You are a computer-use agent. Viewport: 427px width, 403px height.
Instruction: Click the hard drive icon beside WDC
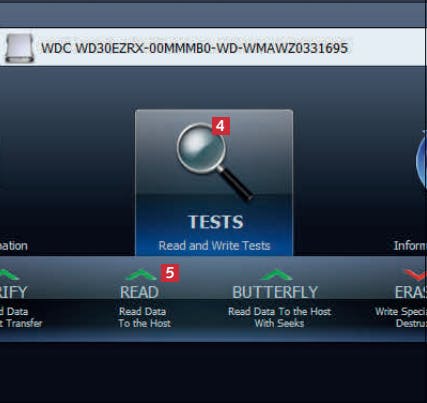[x=20, y=48]
